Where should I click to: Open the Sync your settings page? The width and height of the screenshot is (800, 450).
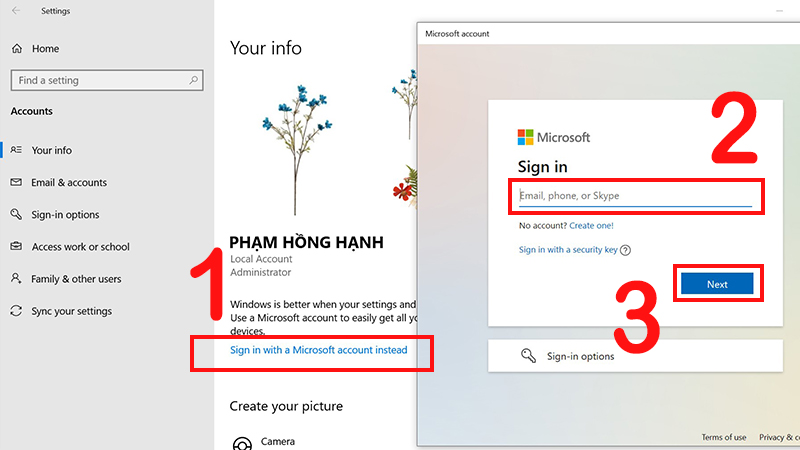(71, 311)
